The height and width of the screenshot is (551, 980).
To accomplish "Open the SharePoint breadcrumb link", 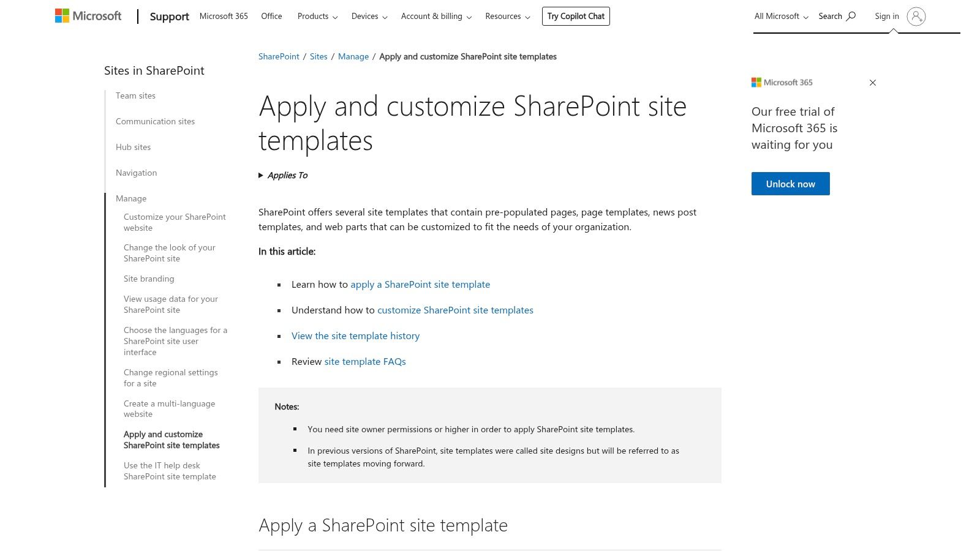I will pyautogui.click(x=278, y=56).
